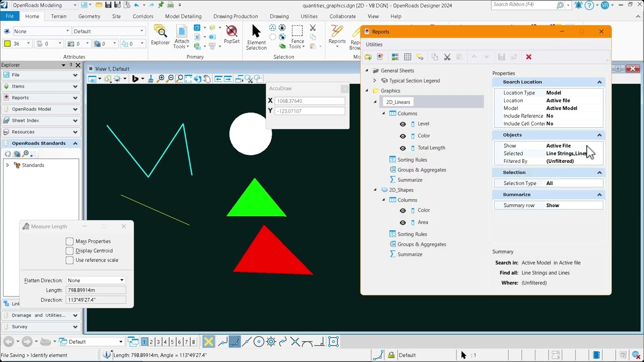Open the Reports ribbon tool
644x362 pixels.
337,35
